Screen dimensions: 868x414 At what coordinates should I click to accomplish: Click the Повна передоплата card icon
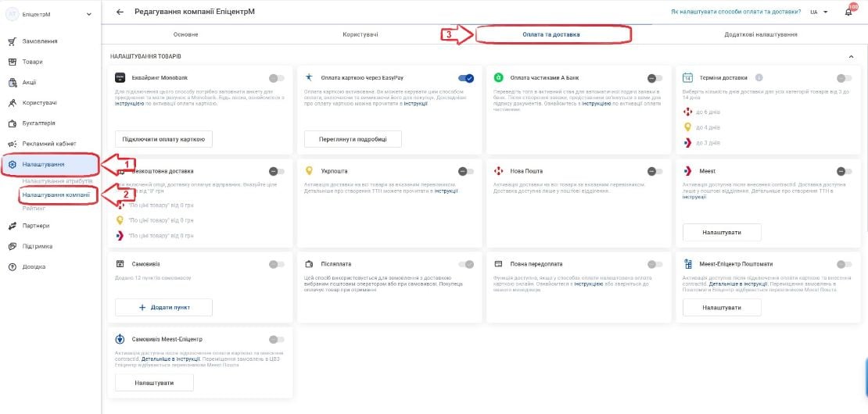point(498,264)
